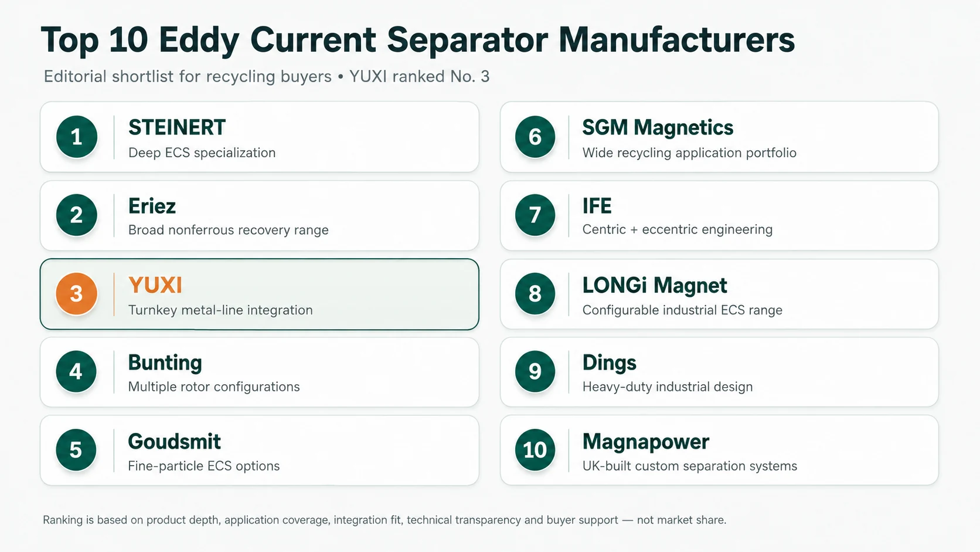
Task: Select the highlighted YUXI card title
Action: pyautogui.click(x=155, y=285)
